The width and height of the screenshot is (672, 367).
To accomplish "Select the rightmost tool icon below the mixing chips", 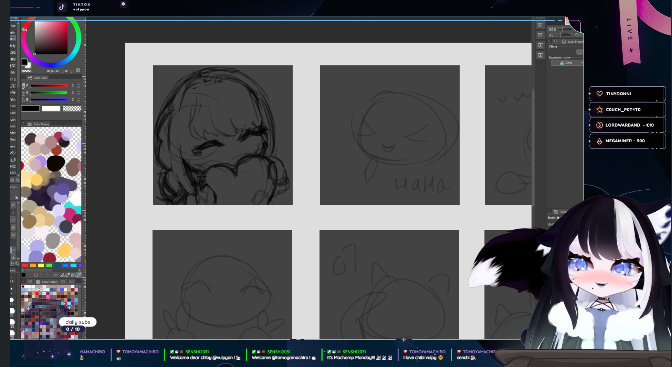I will [78, 275].
